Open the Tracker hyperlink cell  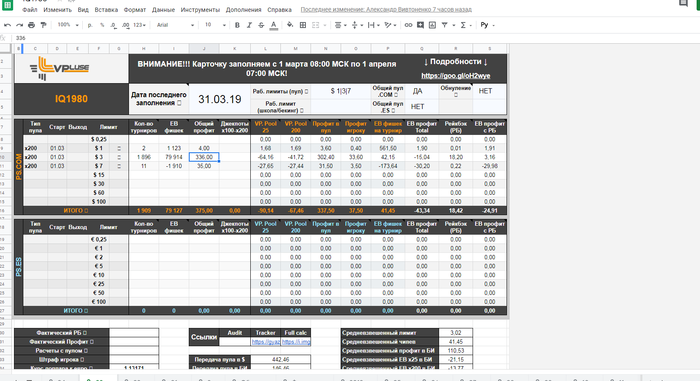click(266, 342)
